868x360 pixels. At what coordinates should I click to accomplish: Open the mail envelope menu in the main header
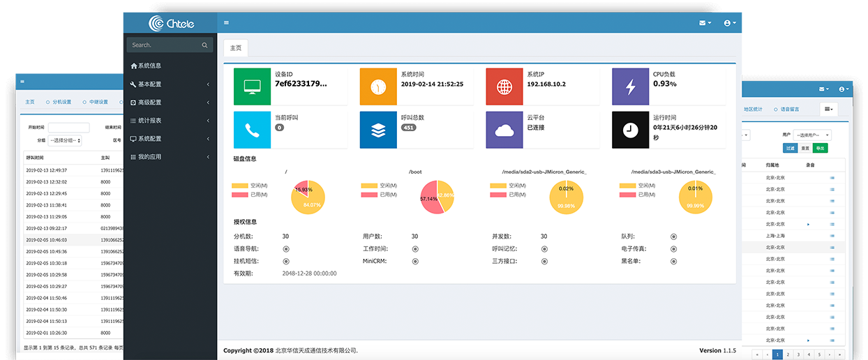[x=705, y=23]
